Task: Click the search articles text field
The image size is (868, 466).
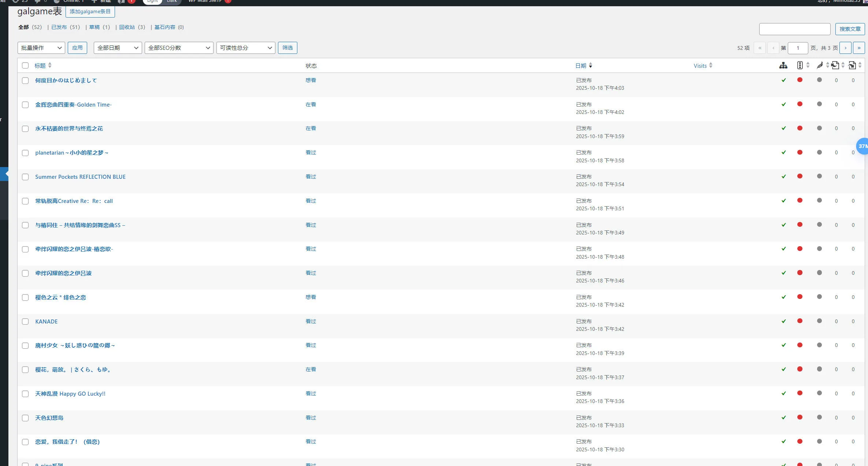Action: (x=794, y=29)
